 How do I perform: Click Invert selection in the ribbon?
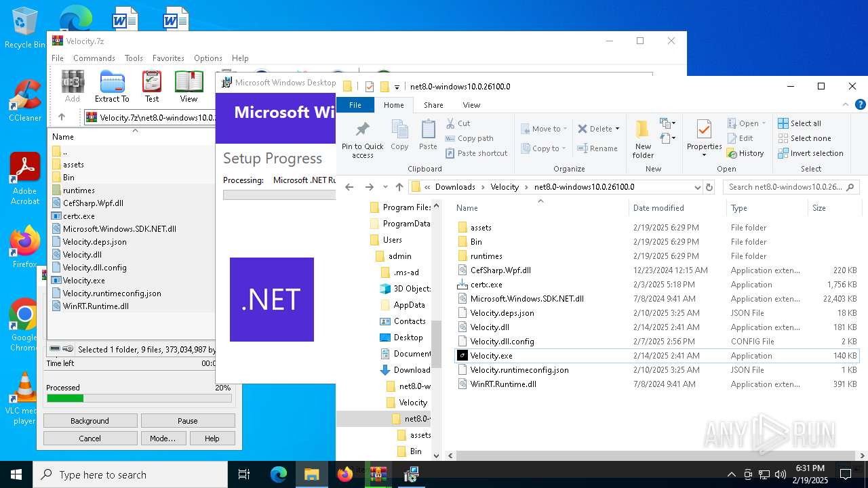click(810, 153)
